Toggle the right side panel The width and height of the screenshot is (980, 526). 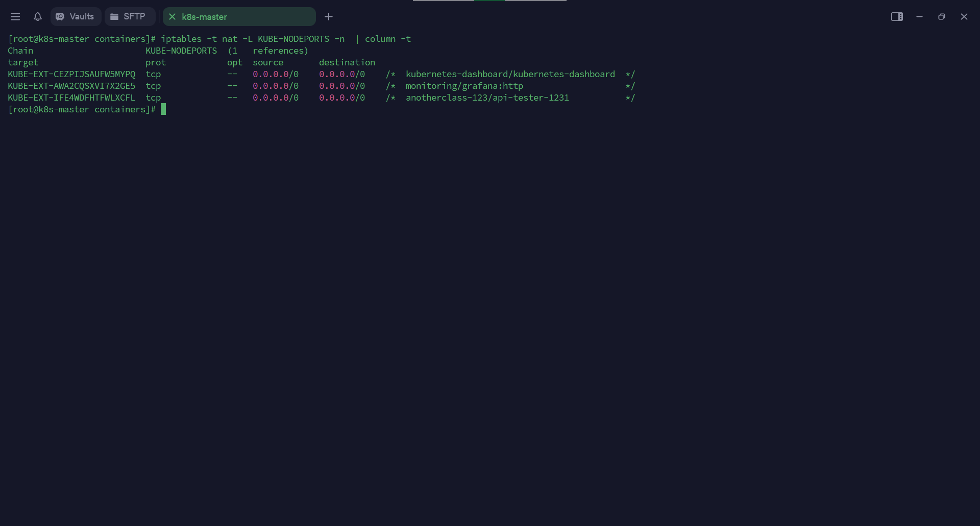pyautogui.click(x=897, y=17)
